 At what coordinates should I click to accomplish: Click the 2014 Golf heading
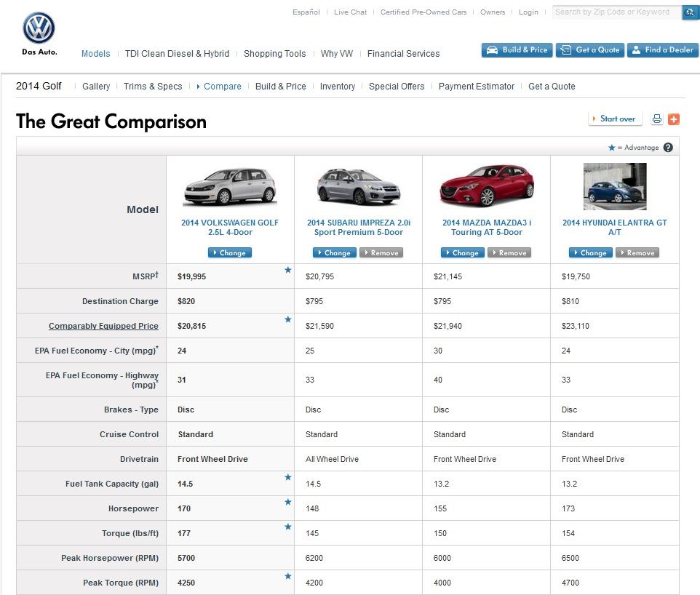(x=39, y=86)
